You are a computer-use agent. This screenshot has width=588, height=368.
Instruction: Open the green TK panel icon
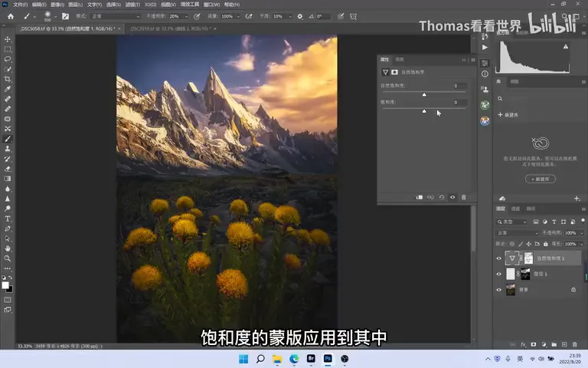485,105
